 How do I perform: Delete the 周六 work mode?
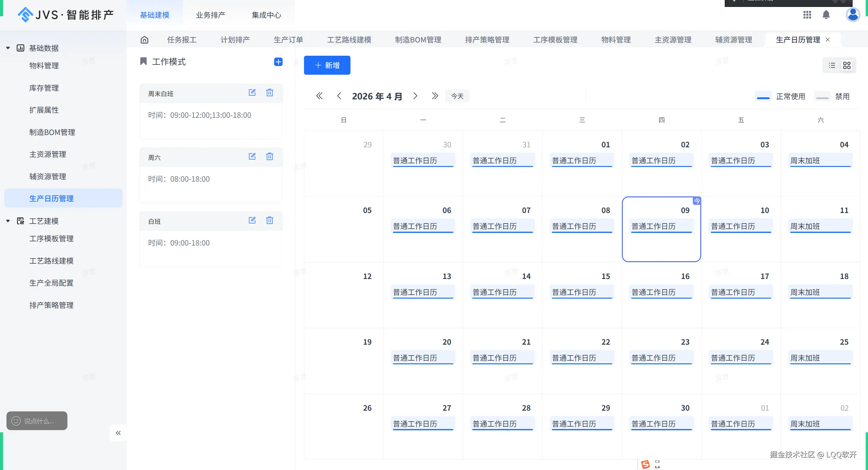coord(270,157)
